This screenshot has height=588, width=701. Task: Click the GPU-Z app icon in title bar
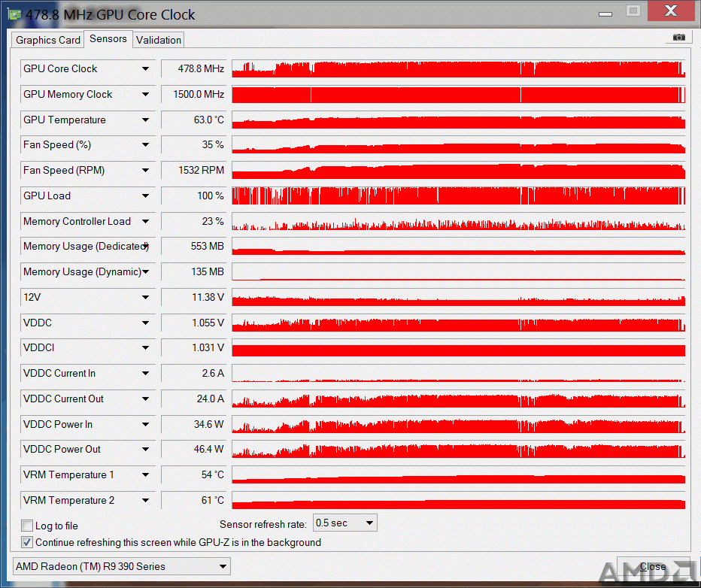coord(14,14)
